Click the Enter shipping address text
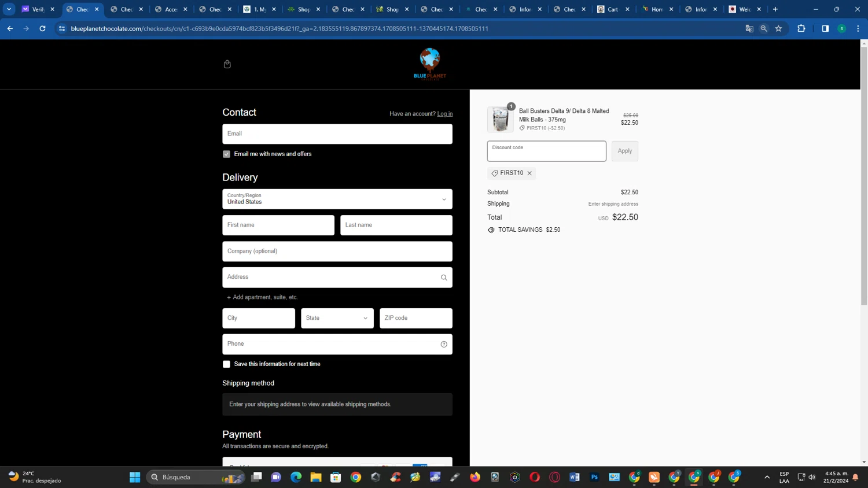Image resolution: width=868 pixels, height=488 pixels. coord(613,204)
